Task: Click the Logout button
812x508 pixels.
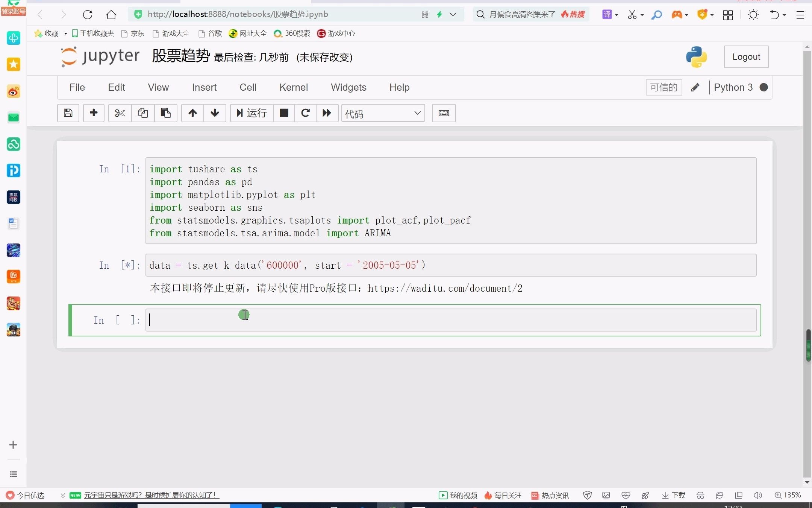Action: click(746, 57)
